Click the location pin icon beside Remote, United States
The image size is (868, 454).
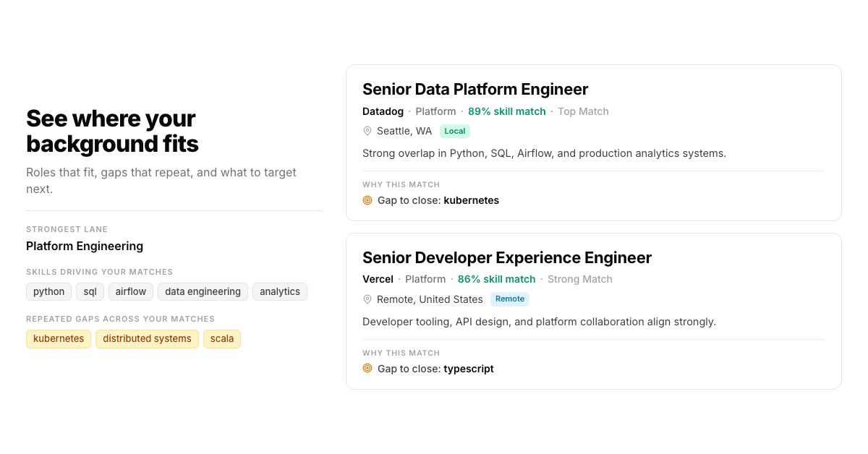(x=367, y=299)
